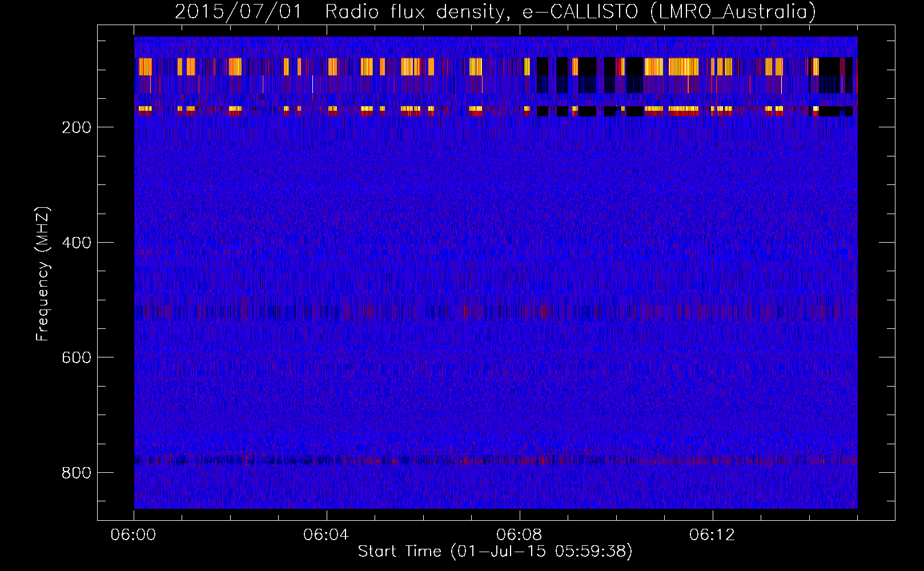The image size is (924, 571).
Task: Click the 600 frequency tick label
Action: pyautogui.click(x=77, y=357)
